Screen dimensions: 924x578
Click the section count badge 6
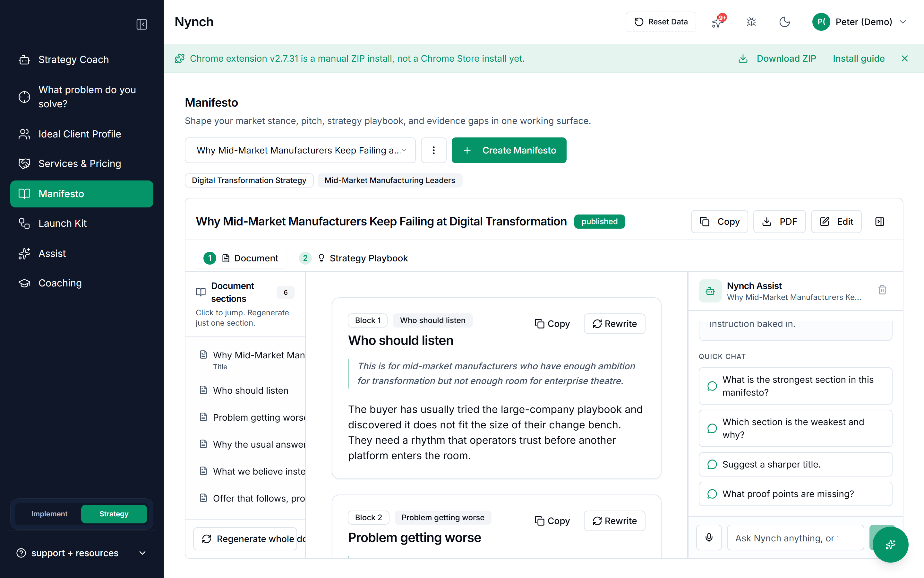click(x=286, y=293)
